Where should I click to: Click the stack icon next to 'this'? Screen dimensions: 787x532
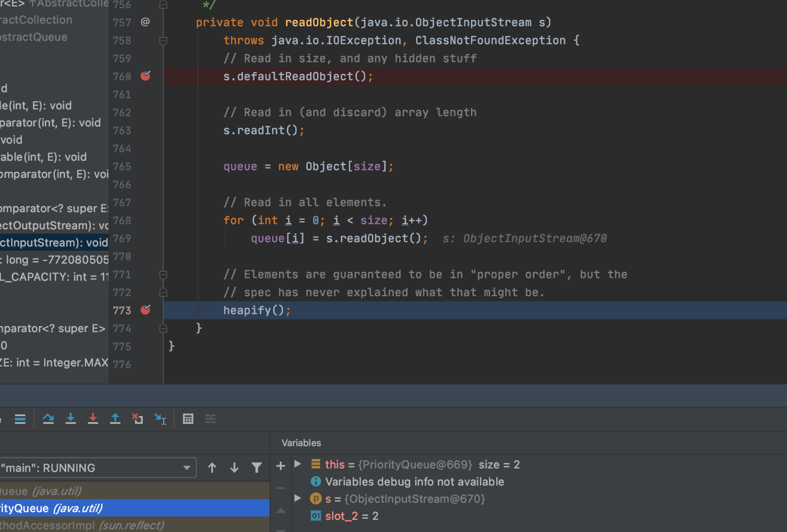pyautogui.click(x=316, y=464)
